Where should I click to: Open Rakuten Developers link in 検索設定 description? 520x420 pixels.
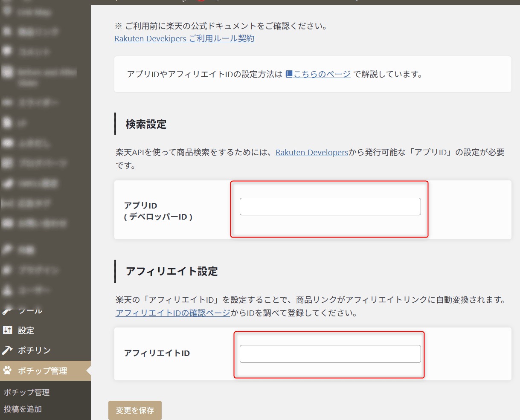pos(311,152)
